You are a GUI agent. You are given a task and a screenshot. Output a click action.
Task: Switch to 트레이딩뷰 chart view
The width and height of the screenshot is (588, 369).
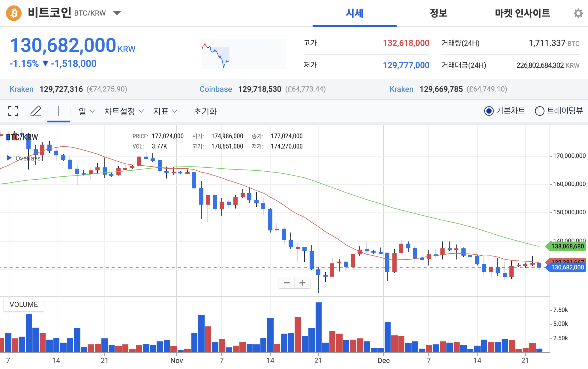540,111
